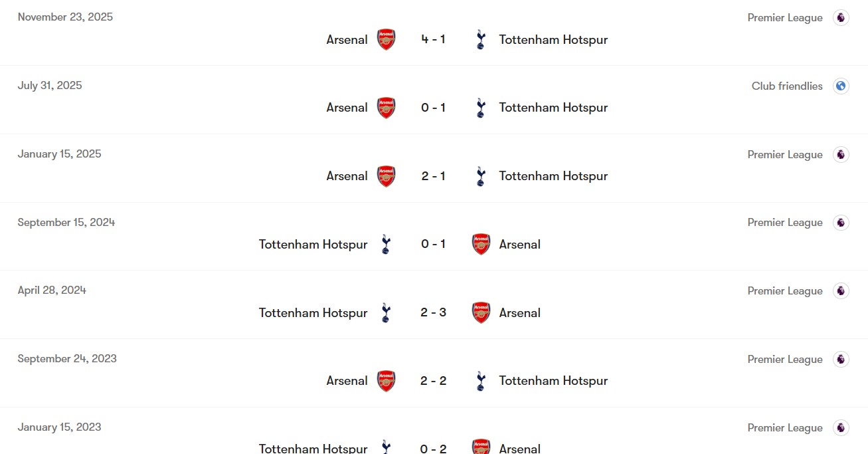This screenshot has width=868, height=454.
Task: Click the Club friendlies competition label
Action: (787, 86)
